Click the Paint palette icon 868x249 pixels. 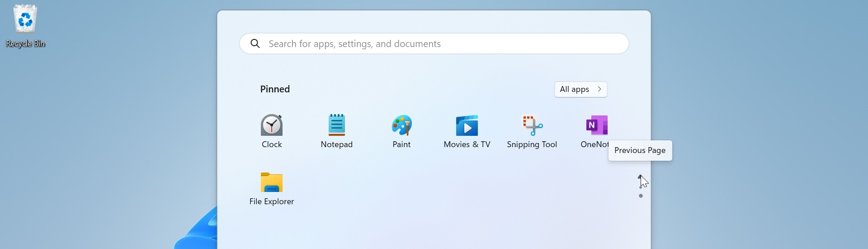coord(402,125)
